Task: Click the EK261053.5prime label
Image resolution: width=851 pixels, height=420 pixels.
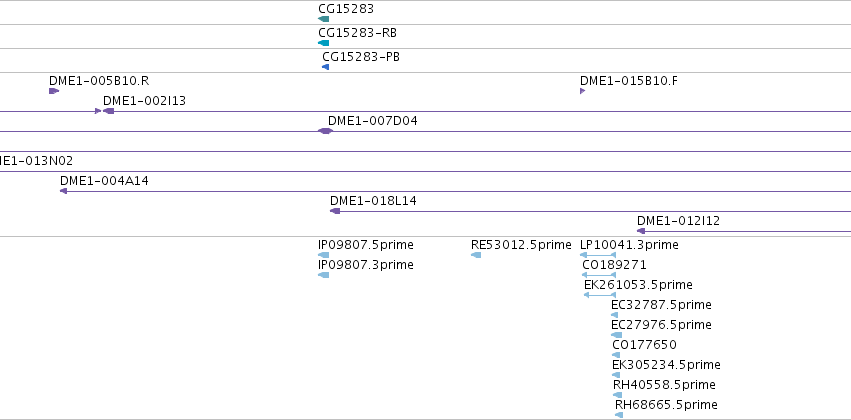Action: click(x=638, y=285)
